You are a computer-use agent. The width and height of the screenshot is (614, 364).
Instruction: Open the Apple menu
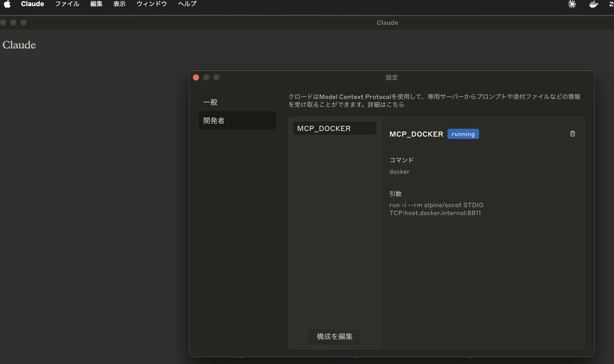click(7, 4)
